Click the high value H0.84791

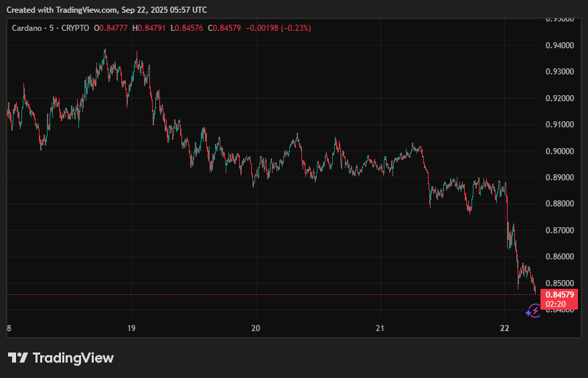pos(149,28)
